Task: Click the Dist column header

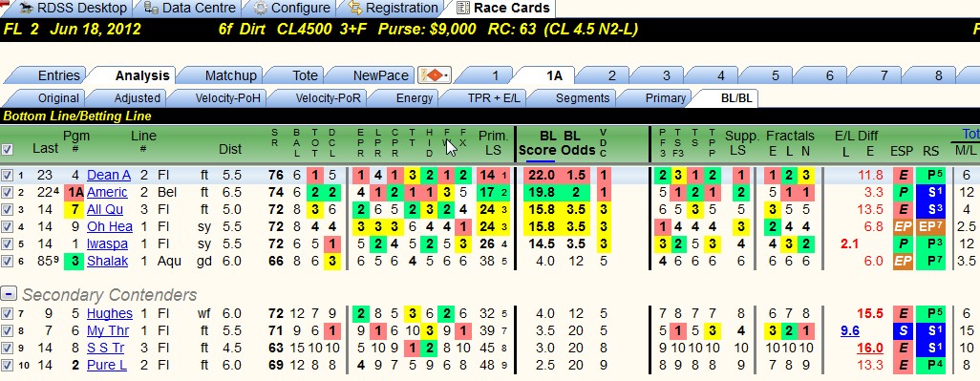Action: point(230,149)
